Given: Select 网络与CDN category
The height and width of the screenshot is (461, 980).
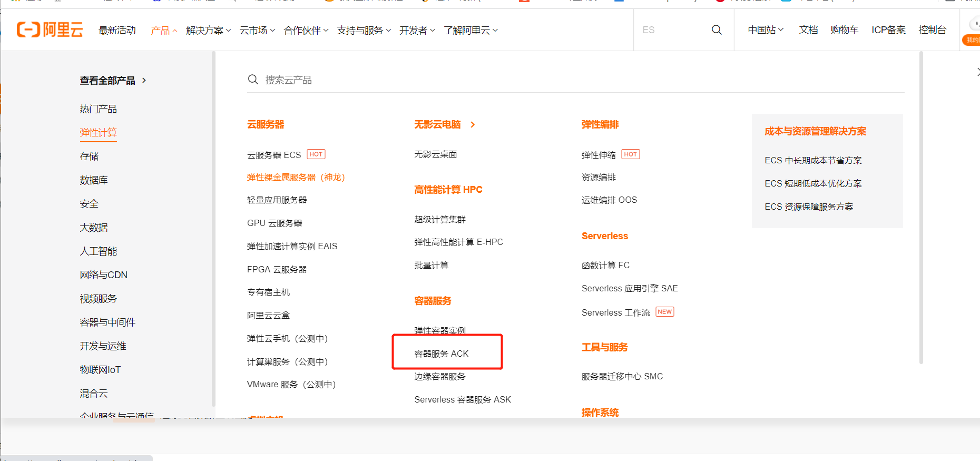Looking at the screenshot, I should pyautogui.click(x=103, y=275).
